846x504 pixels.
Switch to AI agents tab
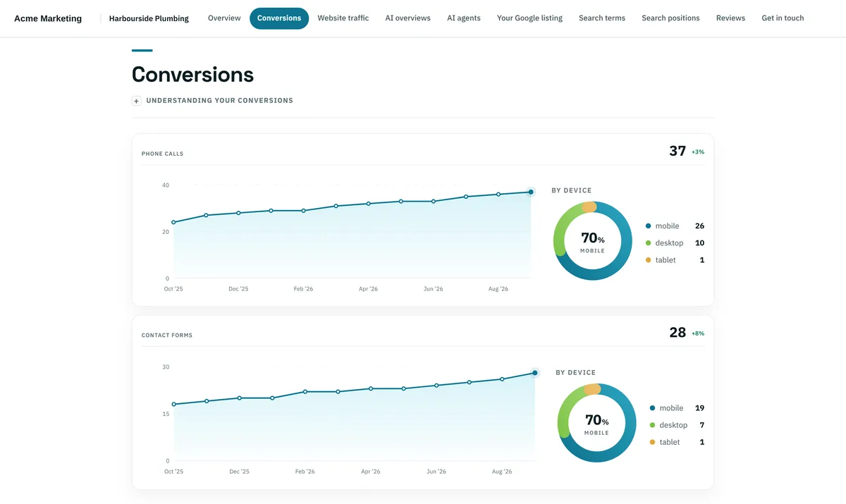pyautogui.click(x=464, y=18)
